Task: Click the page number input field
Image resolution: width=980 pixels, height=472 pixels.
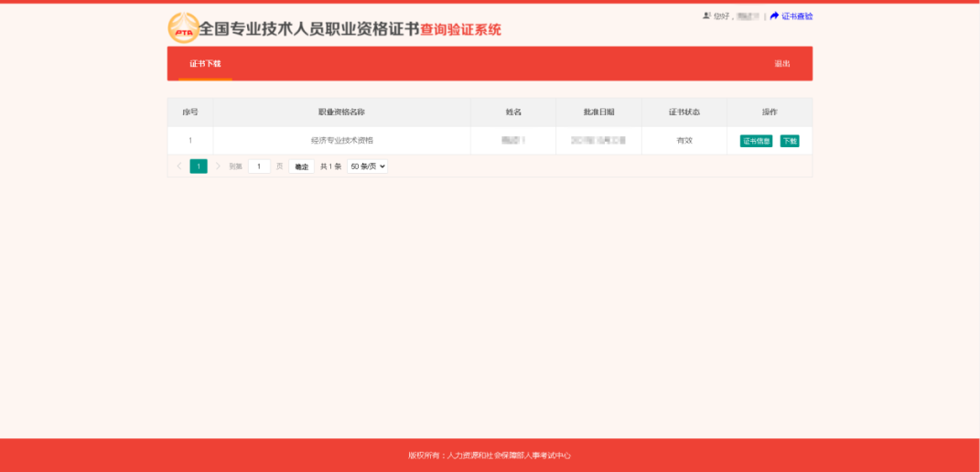Action: coord(259,166)
